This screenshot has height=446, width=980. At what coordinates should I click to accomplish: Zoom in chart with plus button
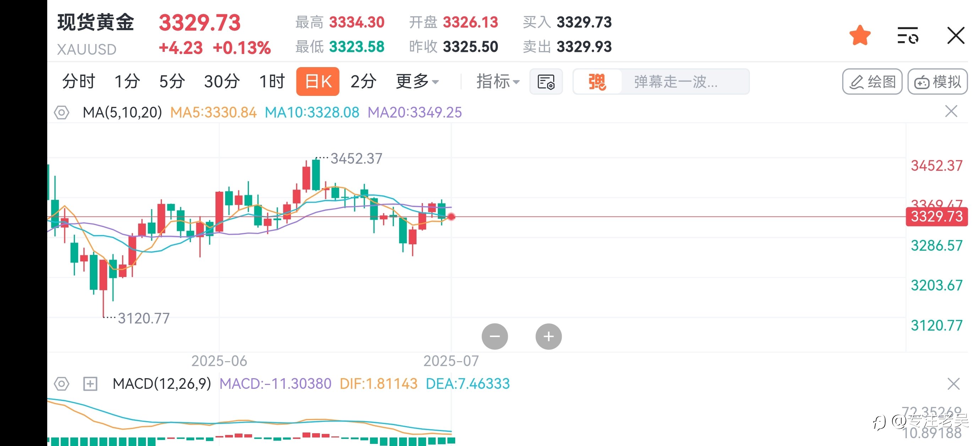pos(549,336)
